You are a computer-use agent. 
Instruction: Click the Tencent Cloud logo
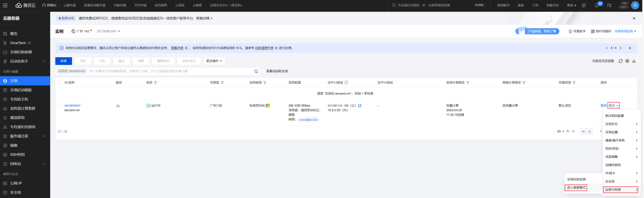[25, 5]
